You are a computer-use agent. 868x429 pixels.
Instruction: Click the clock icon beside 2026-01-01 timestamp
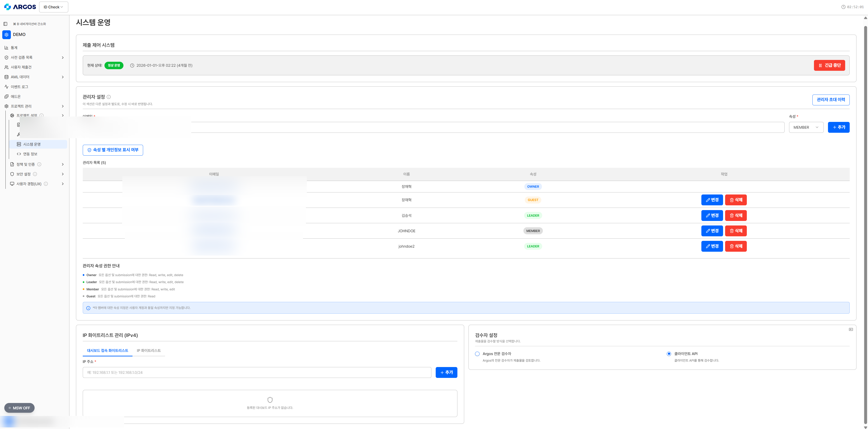tap(132, 66)
